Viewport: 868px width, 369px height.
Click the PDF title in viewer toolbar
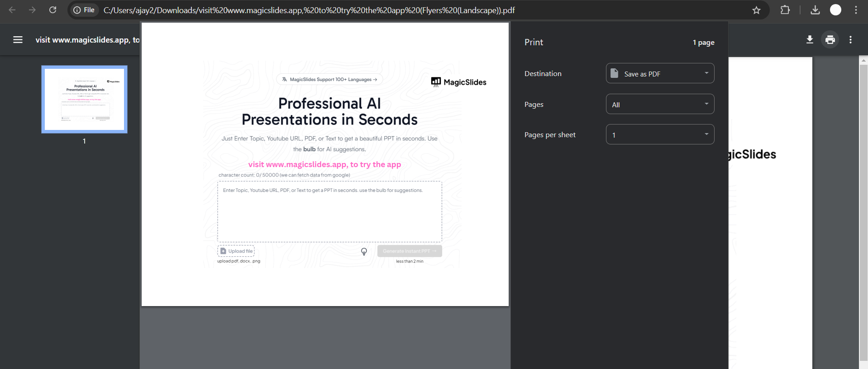(87, 40)
